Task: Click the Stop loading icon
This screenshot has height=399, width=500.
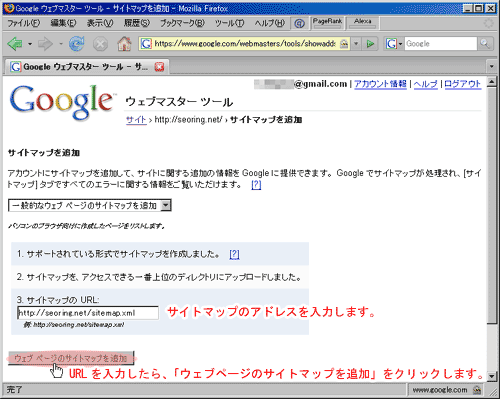Action: [x=100, y=44]
